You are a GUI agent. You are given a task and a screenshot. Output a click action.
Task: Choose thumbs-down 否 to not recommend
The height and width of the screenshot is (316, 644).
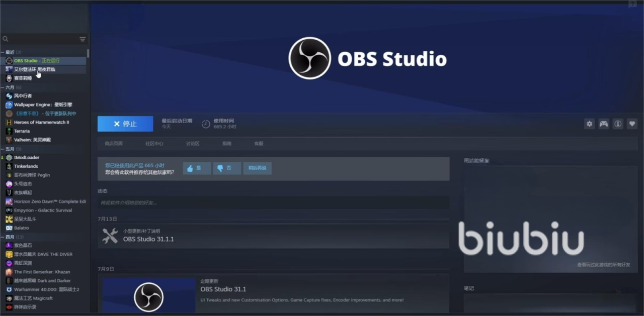coord(226,168)
